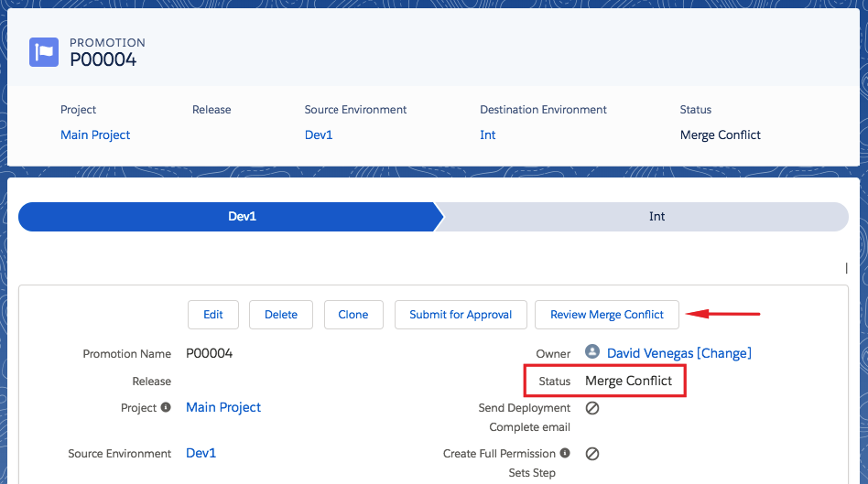The width and height of the screenshot is (868, 484).
Task: Click the Promotion flag icon
Action: click(x=44, y=52)
